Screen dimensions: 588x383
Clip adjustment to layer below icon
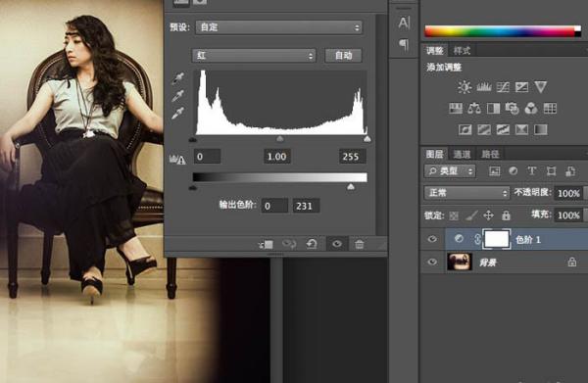point(267,244)
